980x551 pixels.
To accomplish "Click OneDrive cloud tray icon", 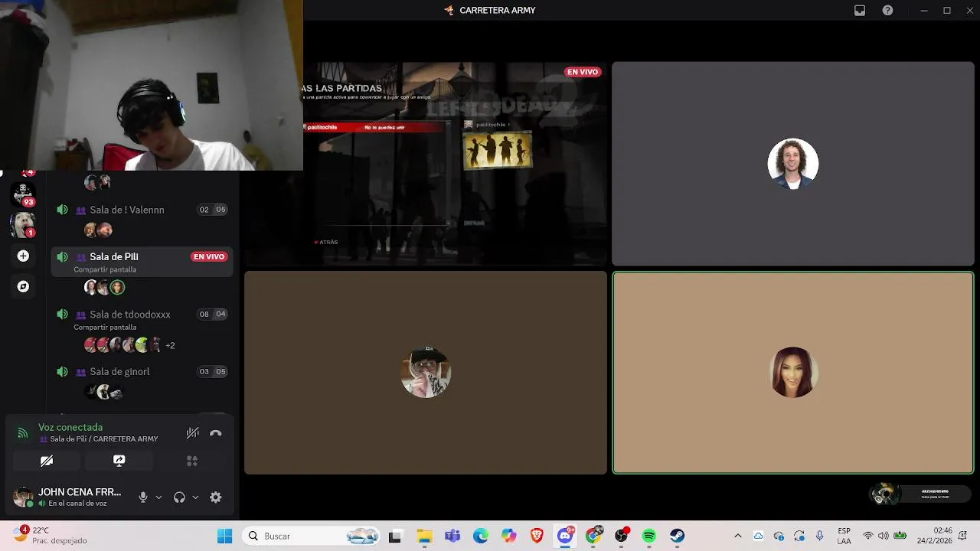I will 758,536.
